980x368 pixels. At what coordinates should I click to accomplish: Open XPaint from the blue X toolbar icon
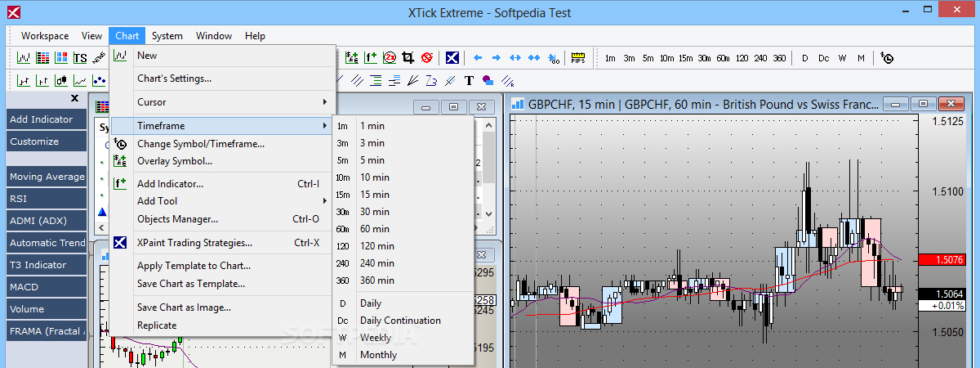[452, 57]
